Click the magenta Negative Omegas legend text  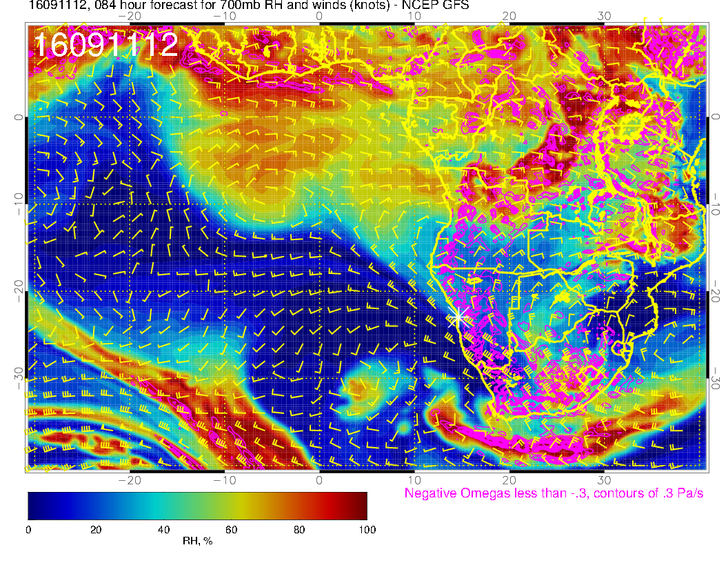[554, 493]
